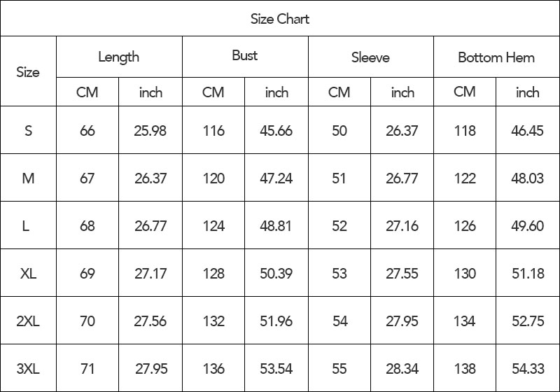The image size is (560, 392).
Task: Select the S size row label
Action: 28,131
